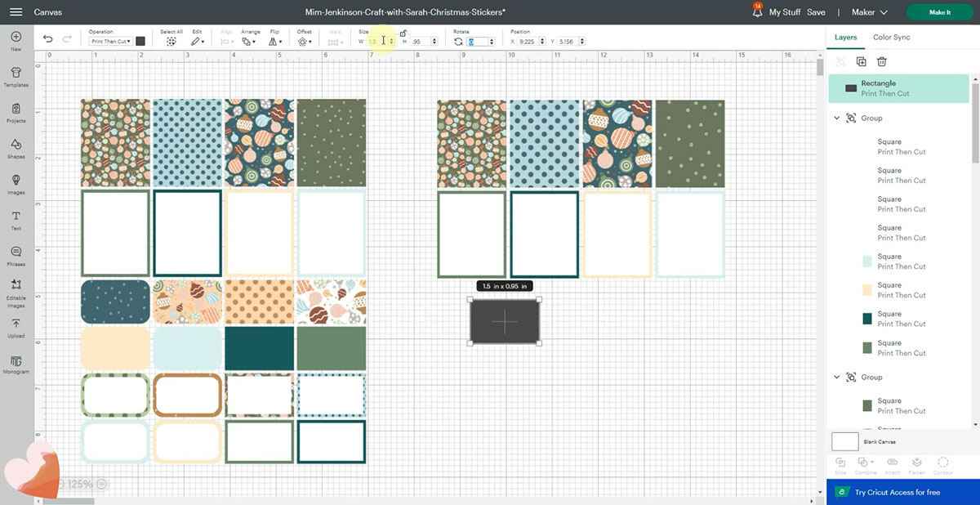Open the Operation dropdown showing Print Then Cut

(x=110, y=41)
